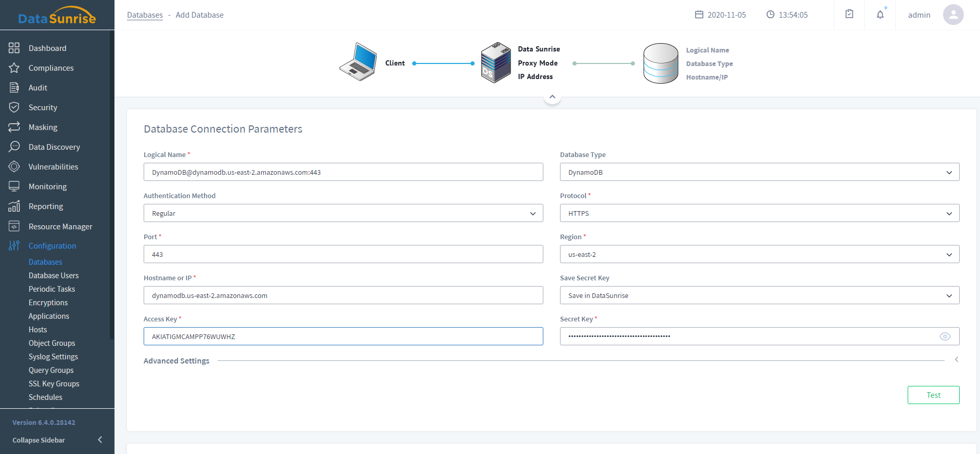The height and width of the screenshot is (454, 980).
Task: Open the Database Type dropdown
Action: pos(759,172)
